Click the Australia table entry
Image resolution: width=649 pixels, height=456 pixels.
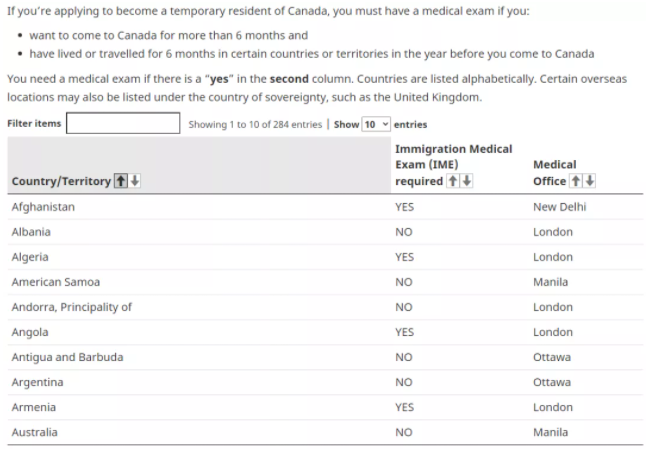[x=34, y=432]
